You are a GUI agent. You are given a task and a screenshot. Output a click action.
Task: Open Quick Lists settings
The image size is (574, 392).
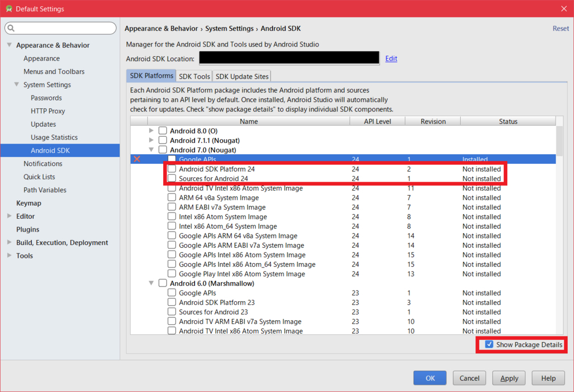tap(40, 177)
